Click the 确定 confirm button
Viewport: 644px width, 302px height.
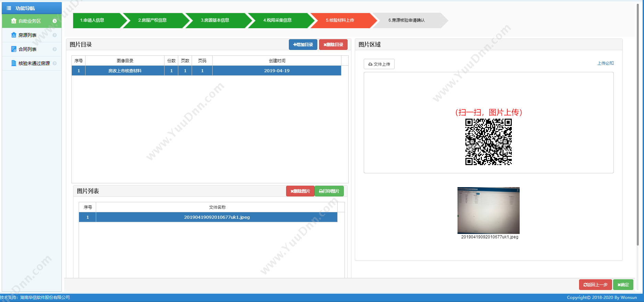(623, 285)
